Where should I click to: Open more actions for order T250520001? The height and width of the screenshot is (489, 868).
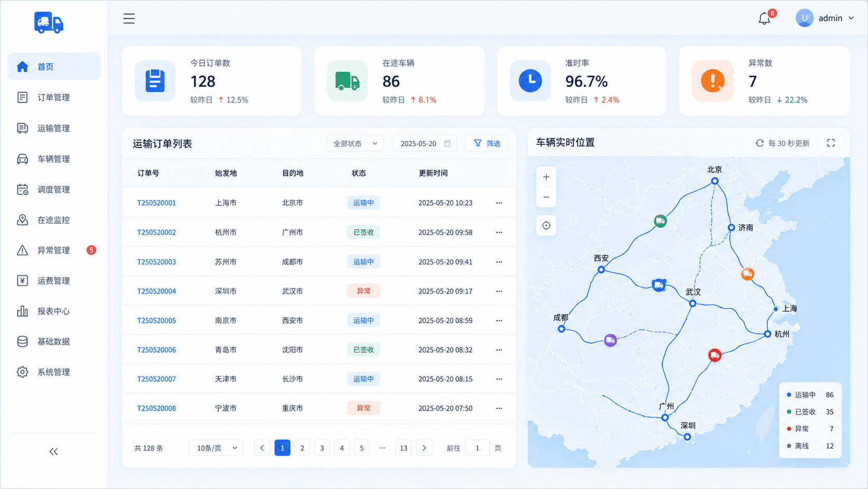tap(499, 203)
